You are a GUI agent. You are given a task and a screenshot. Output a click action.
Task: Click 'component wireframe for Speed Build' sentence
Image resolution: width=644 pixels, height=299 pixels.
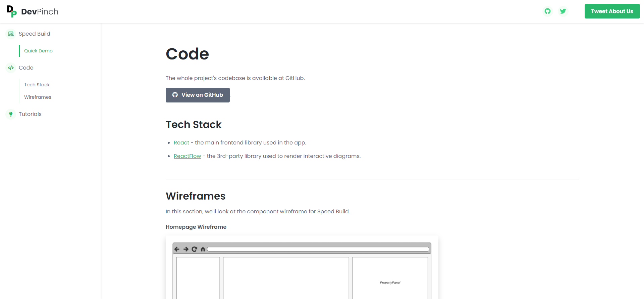(258, 211)
